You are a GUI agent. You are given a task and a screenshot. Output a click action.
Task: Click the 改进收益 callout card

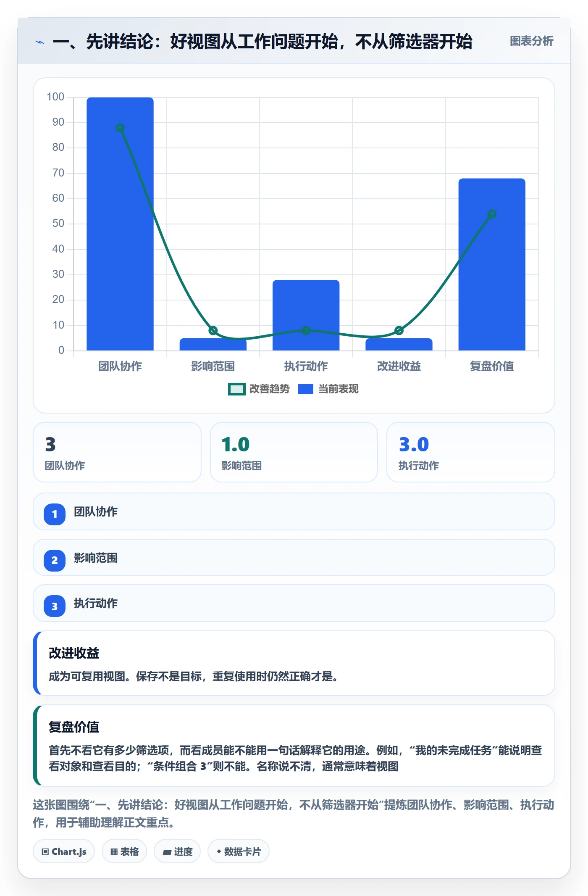(x=294, y=663)
